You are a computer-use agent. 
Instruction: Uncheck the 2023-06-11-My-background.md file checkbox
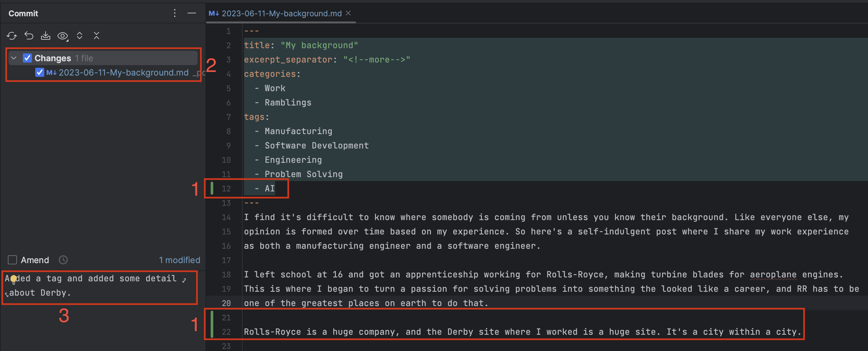pyautogui.click(x=40, y=72)
